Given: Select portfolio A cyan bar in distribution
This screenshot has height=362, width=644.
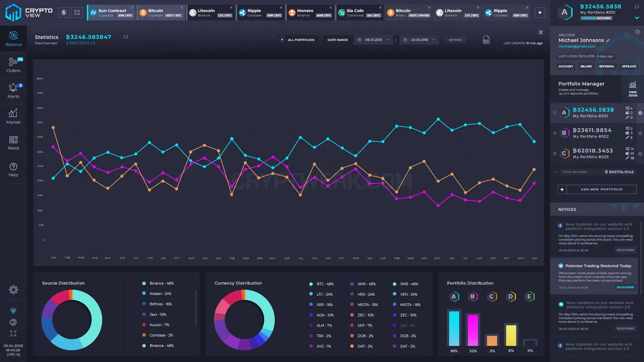Looking at the screenshot, I should pyautogui.click(x=454, y=328).
